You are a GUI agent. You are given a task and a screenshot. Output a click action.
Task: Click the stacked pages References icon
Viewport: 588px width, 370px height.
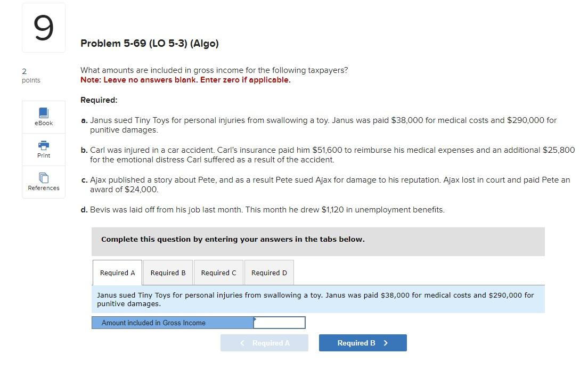(43, 178)
